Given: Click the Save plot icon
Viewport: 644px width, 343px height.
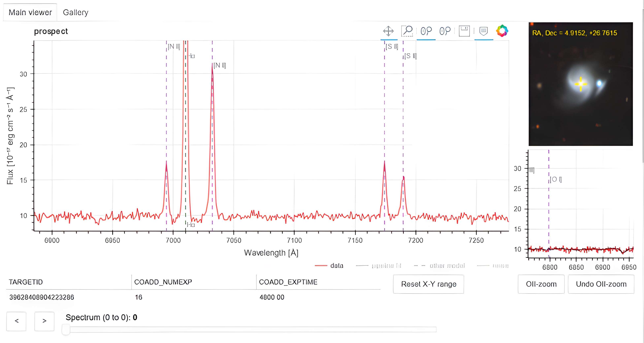Looking at the screenshot, I should pyautogui.click(x=464, y=31).
